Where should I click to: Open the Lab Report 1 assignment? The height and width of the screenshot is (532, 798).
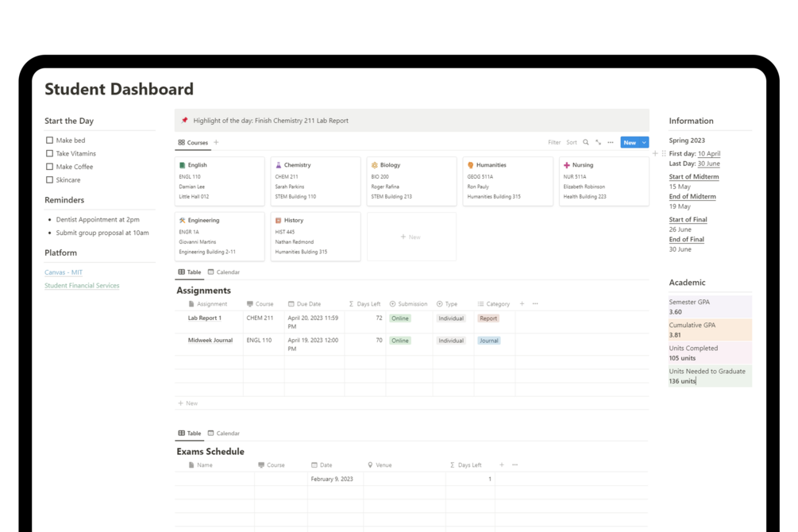click(205, 318)
